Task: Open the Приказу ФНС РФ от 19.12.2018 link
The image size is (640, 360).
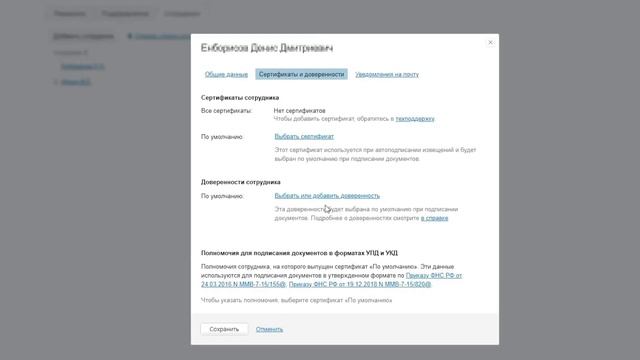Action: coord(360,284)
